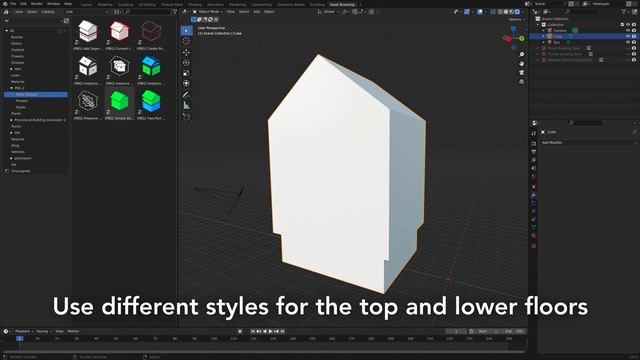Click the zoom view magnifier icon in viewport

522,54
